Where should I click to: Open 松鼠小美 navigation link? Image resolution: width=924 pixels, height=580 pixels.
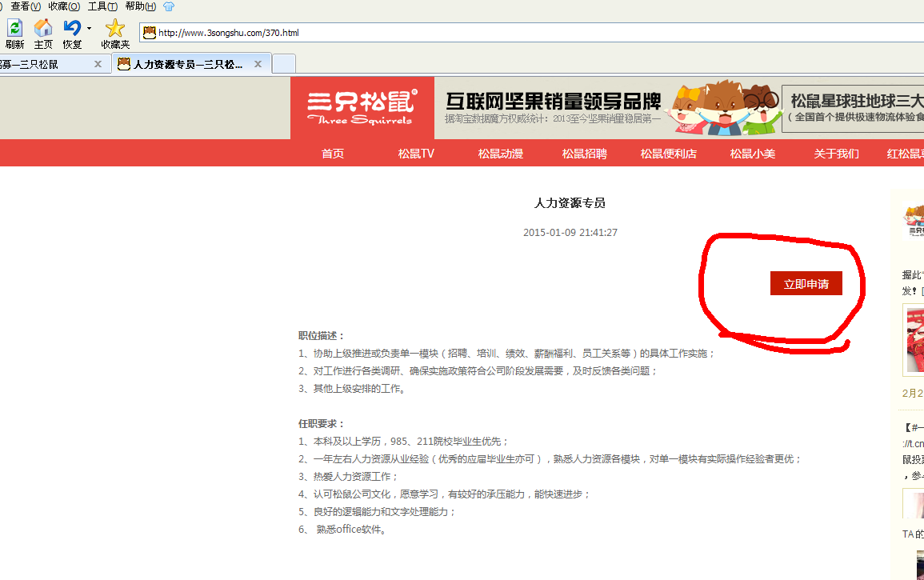click(753, 154)
